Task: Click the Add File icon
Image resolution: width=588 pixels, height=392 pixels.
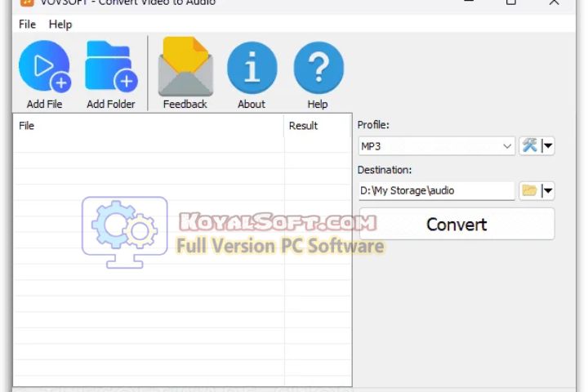Action: coord(45,66)
